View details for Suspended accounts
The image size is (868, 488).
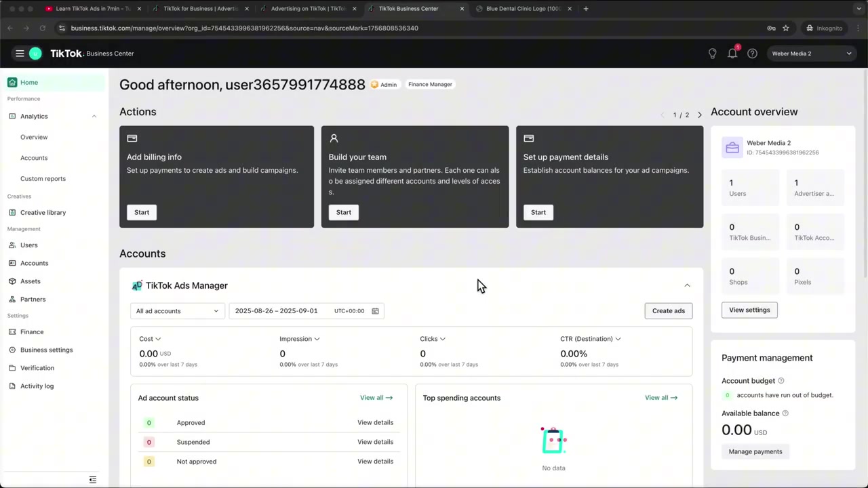pos(375,442)
